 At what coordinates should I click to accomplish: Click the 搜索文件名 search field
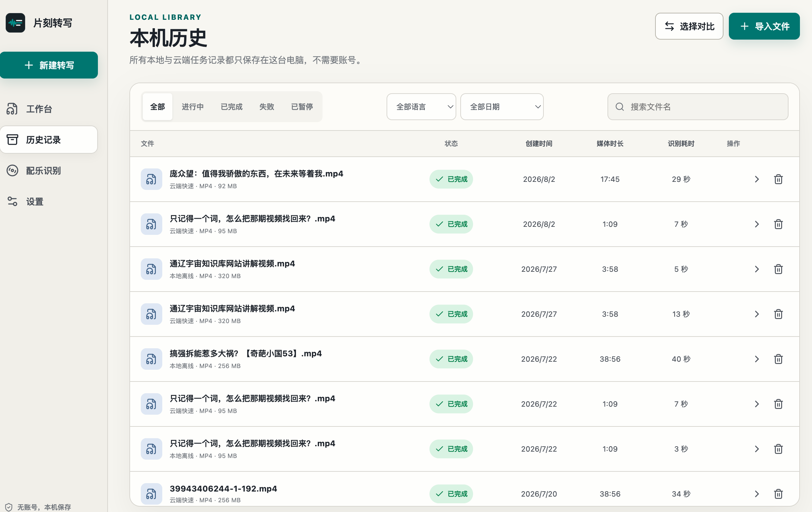click(x=698, y=107)
